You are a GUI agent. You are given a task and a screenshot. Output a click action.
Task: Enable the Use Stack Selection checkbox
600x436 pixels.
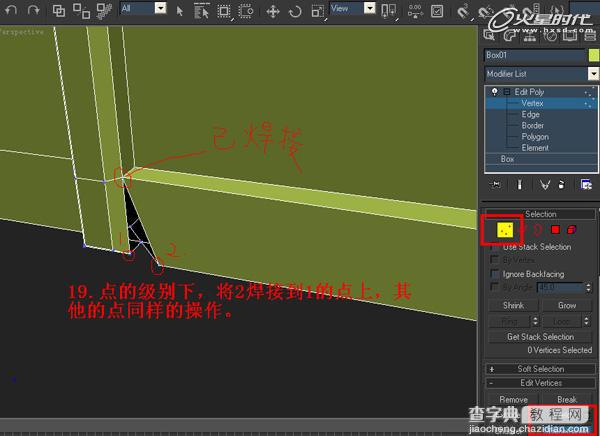coord(495,247)
